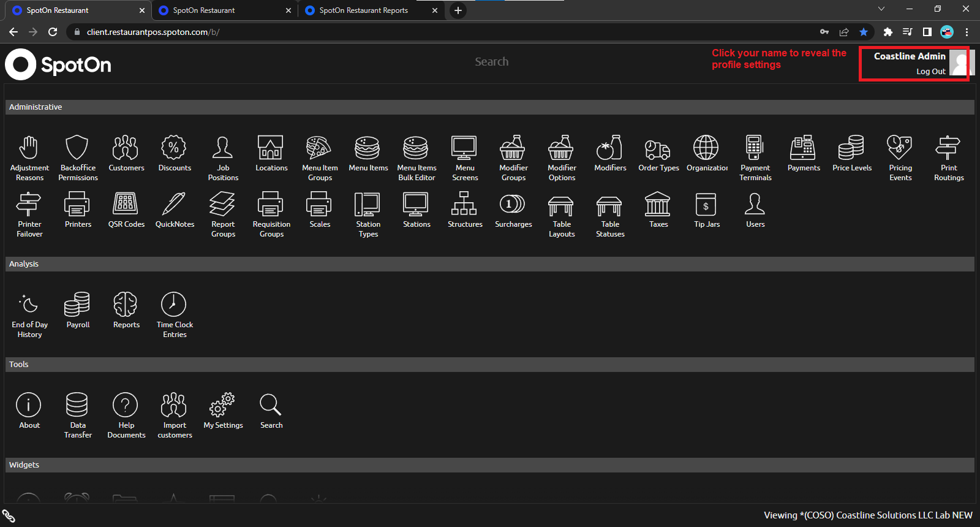Open Data Transfer

coord(78,415)
